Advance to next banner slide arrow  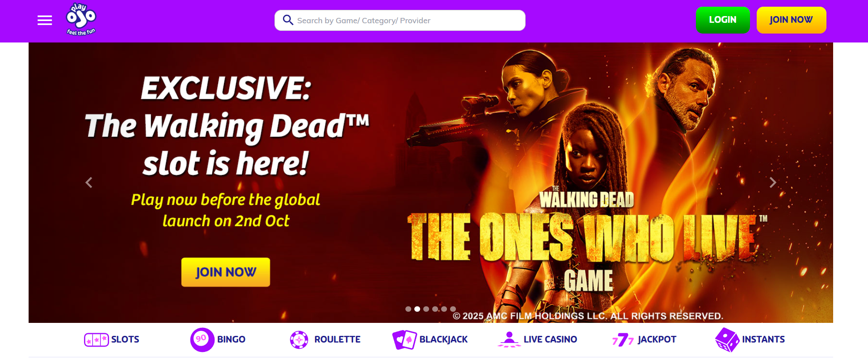pos(773,182)
